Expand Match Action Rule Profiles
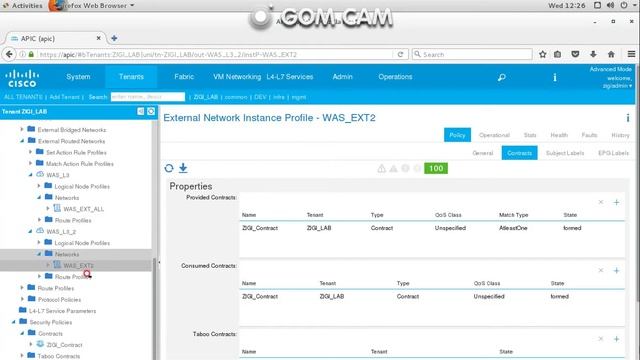This screenshot has height=360, width=640. [x=31, y=163]
